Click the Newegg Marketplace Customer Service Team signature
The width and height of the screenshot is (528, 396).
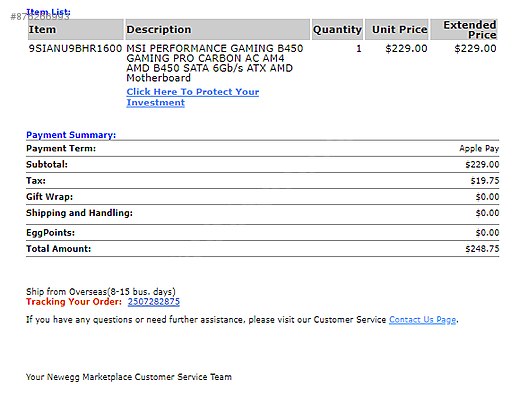(x=129, y=377)
